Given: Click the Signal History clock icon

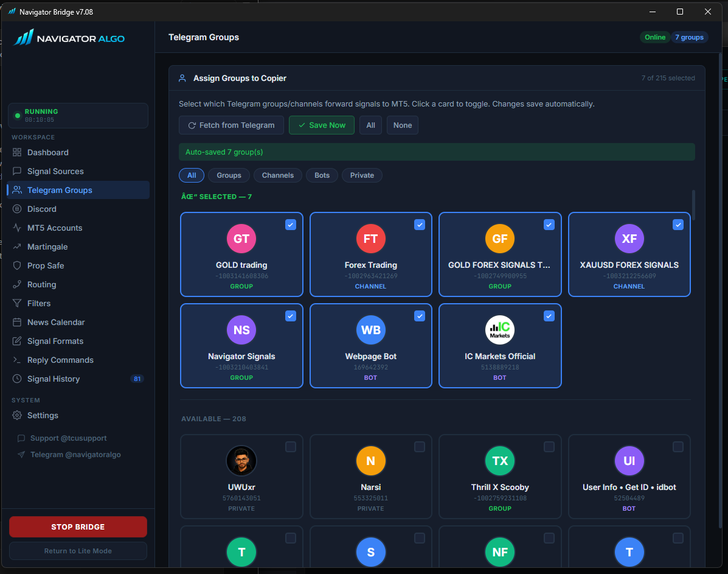Looking at the screenshot, I should (x=17, y=379).
